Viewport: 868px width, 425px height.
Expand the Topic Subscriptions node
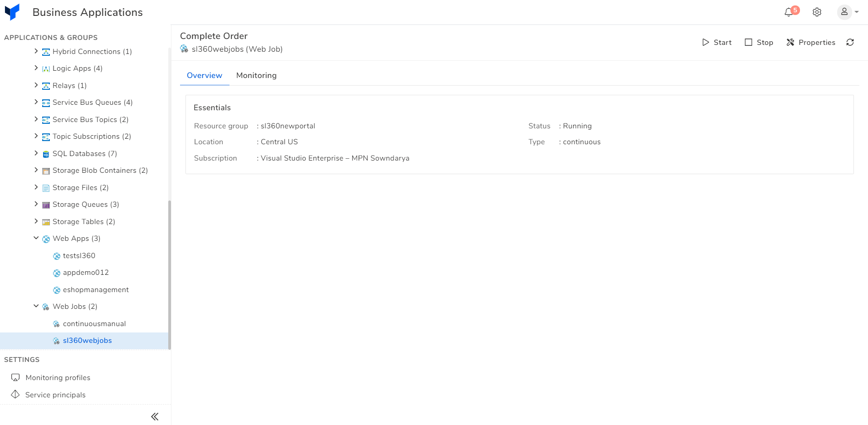[36, 136]
